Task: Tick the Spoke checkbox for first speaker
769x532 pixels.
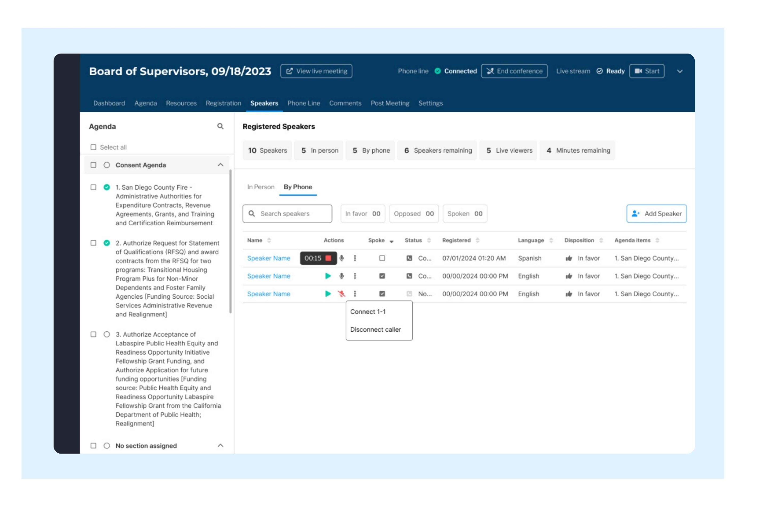Action: (x=382, y=258)
